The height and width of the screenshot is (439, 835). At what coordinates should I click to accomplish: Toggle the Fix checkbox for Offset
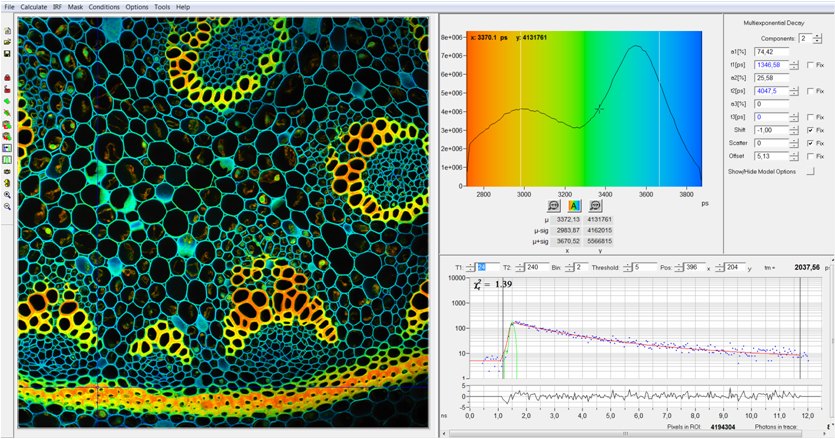point(809,156)
